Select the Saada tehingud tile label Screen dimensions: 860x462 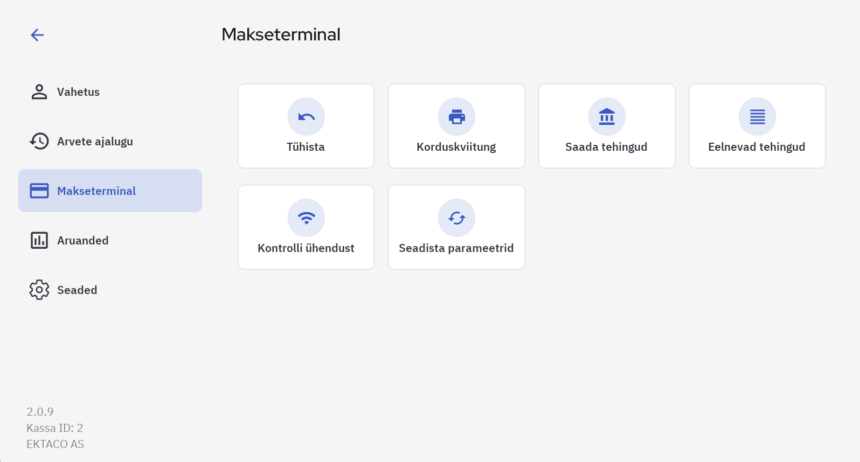(x=607, y=147)
